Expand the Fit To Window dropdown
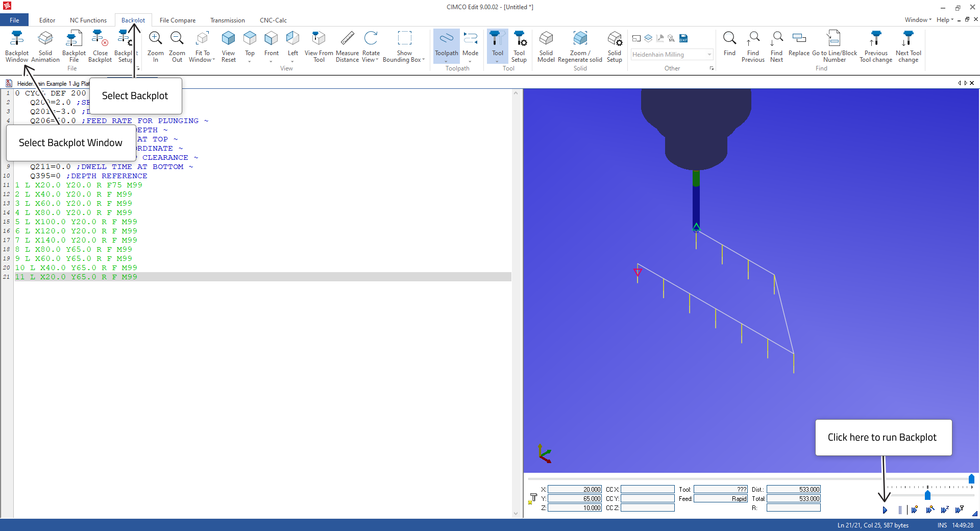This screenshot has height=531, width=980. (x=213, y=60)
